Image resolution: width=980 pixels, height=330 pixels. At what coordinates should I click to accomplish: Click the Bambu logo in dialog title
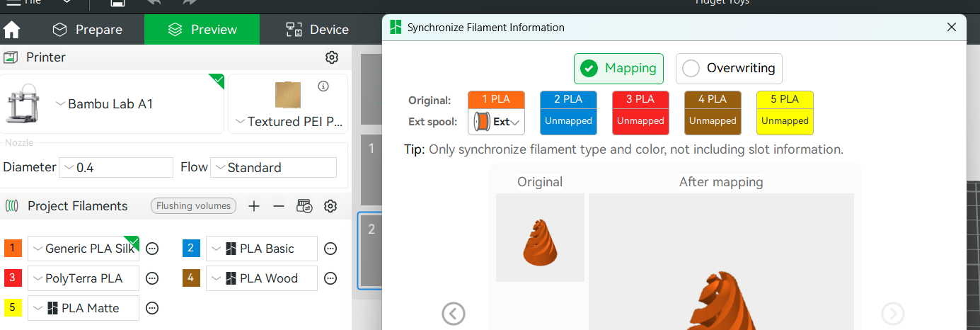click(396, 28)
